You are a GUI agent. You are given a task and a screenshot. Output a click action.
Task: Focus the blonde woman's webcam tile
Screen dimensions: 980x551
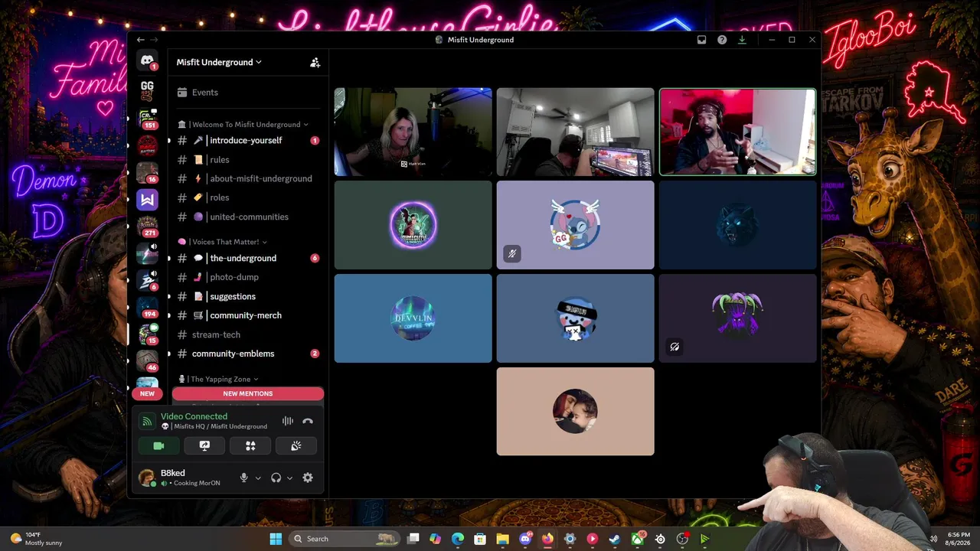click(x=413, y=132)
